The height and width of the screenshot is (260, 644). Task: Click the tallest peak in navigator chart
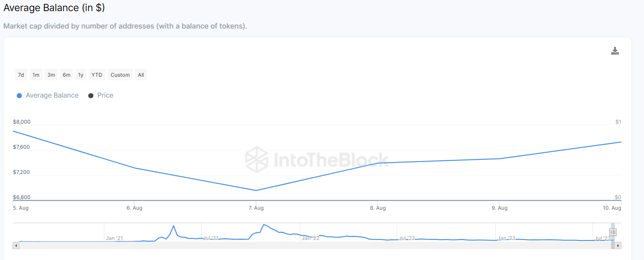pyautogui.click(x=264, y=225)
